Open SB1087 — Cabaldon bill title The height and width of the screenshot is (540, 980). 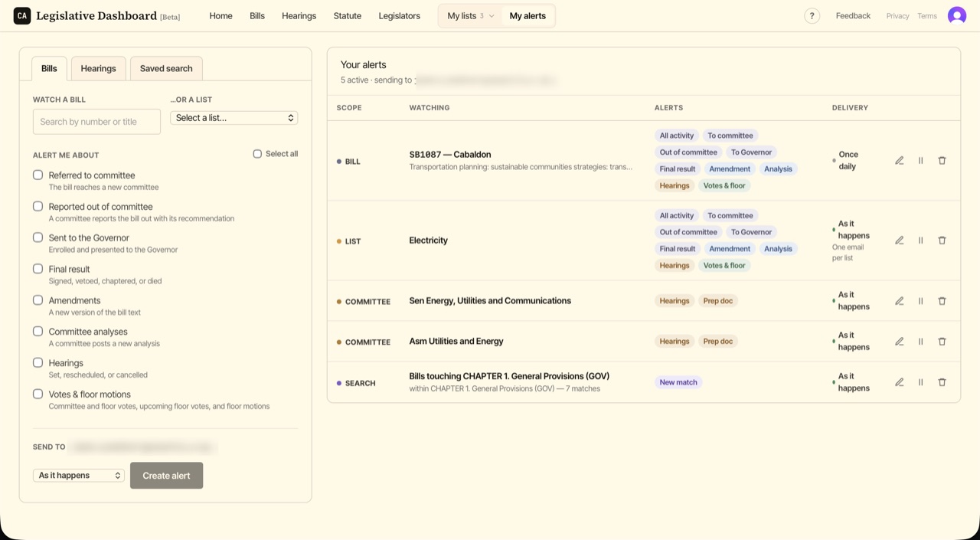pos(450,154)
